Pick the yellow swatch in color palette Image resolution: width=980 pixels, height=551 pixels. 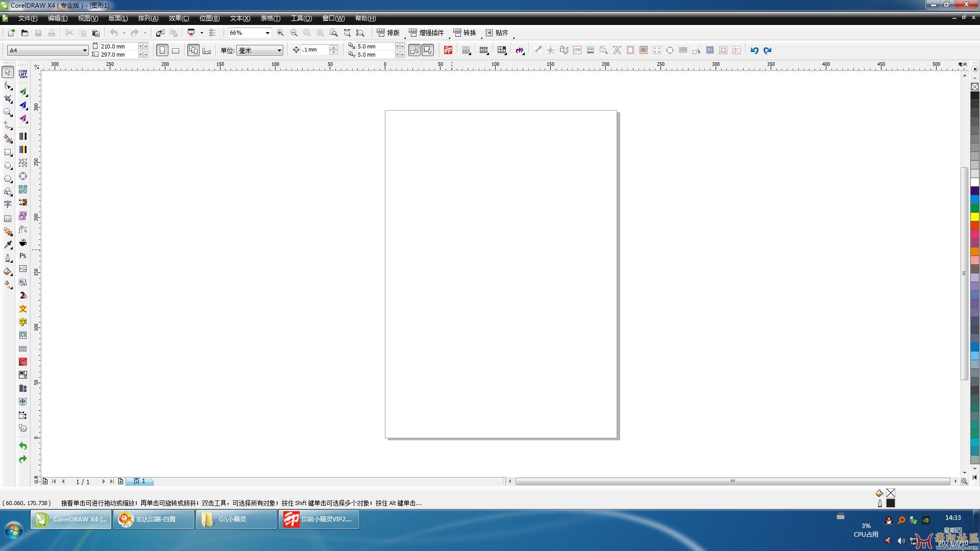coord(974,216)
